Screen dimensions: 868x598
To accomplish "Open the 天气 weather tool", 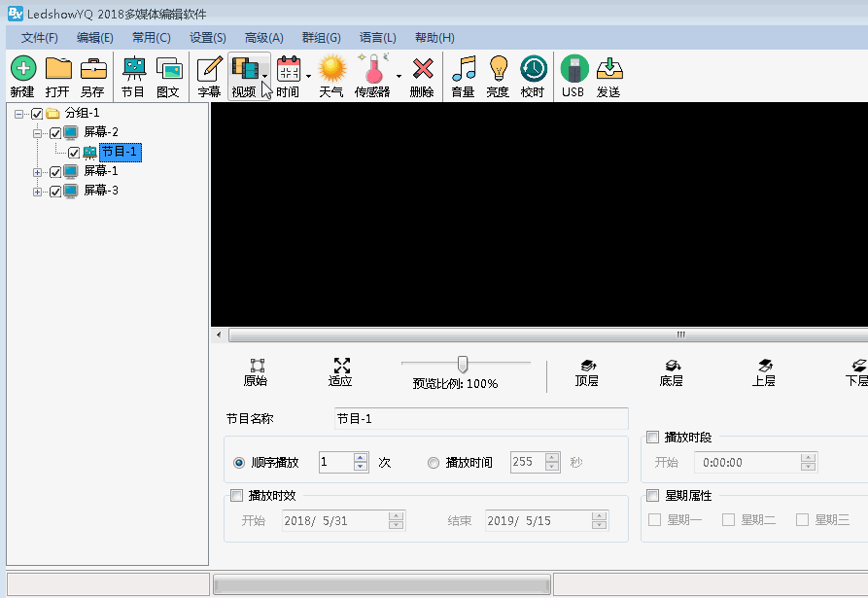I will 330,76.
